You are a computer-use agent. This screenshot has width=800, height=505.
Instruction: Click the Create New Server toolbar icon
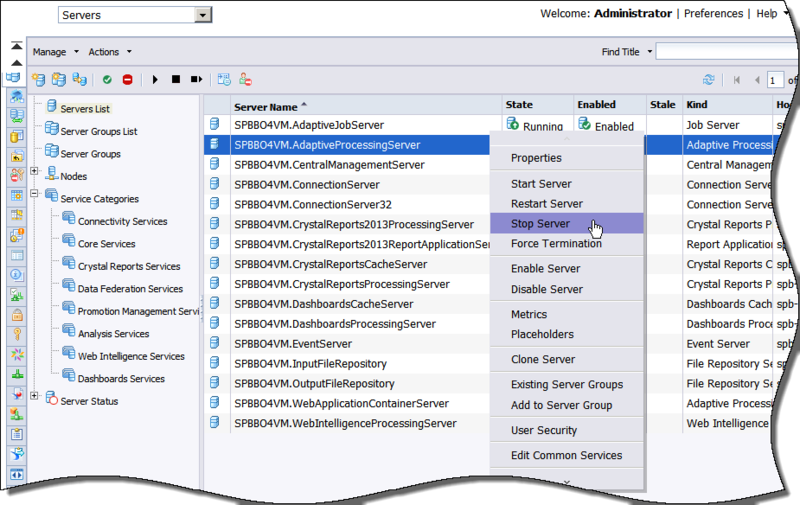[x=38, y=80]
